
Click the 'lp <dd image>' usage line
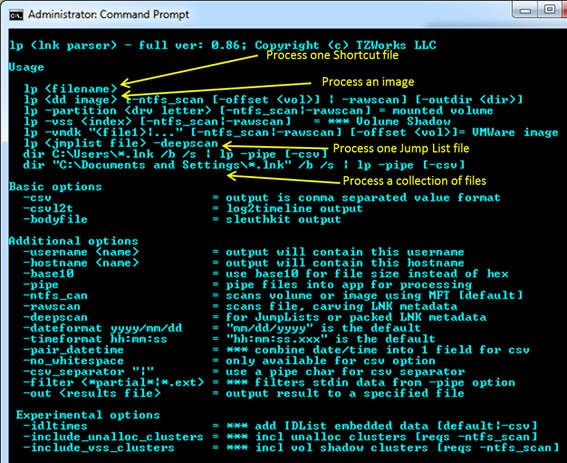click(273, 100)
